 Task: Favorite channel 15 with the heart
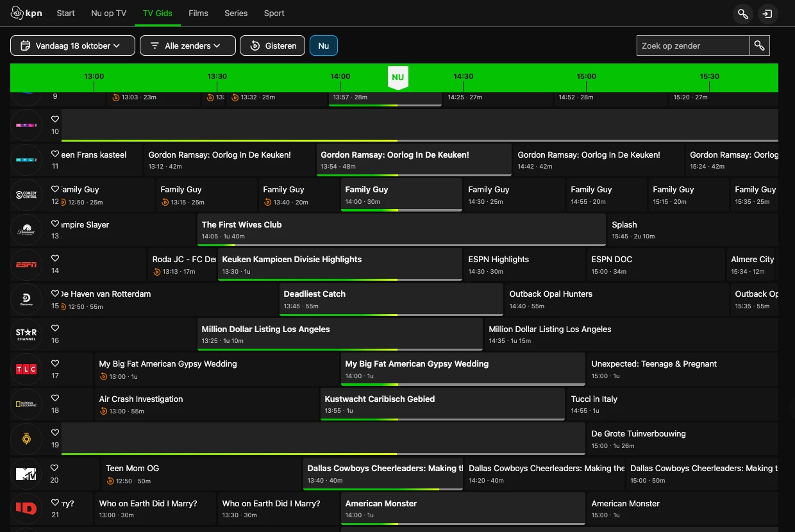click(x=55, y=294)
